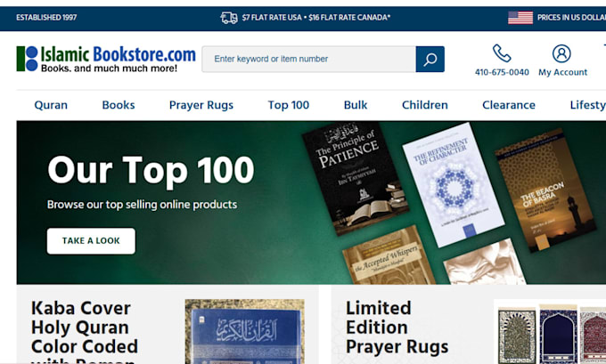Open the Prayer Rugs menu

point(201,105)
